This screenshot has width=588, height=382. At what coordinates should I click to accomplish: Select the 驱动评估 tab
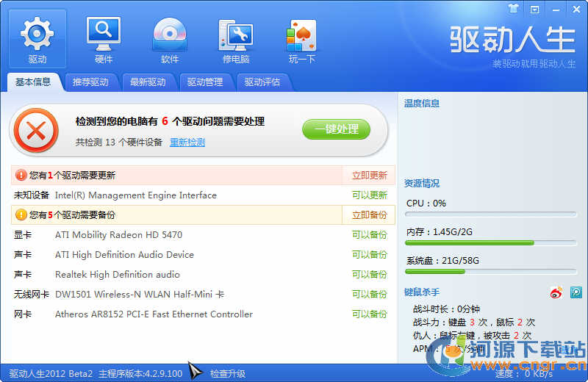262,82
